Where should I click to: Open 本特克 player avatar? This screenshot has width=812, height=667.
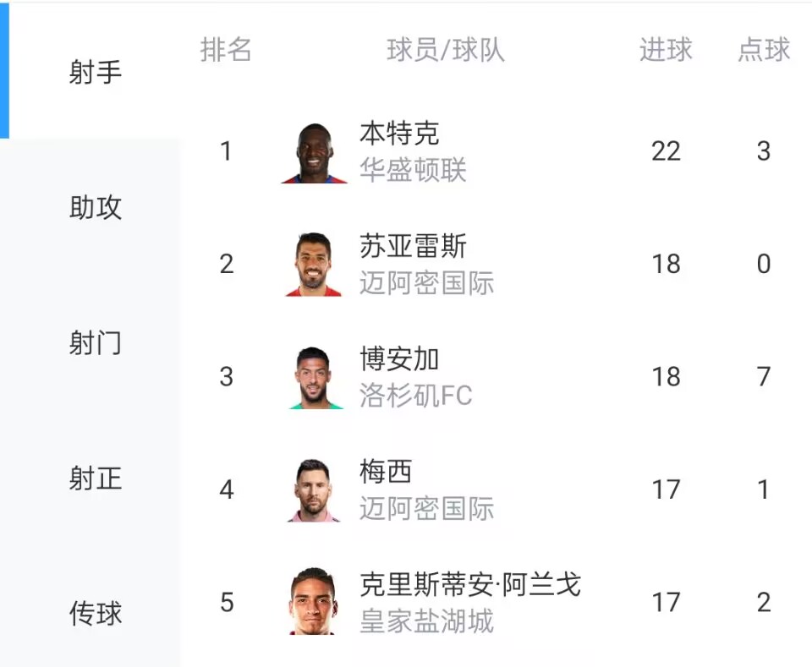point(314,153)
